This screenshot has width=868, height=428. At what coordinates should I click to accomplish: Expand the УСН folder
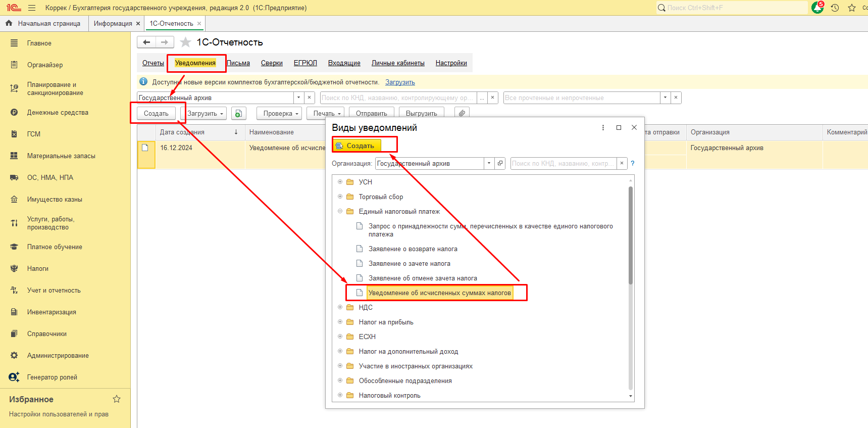tap(340, 182)
